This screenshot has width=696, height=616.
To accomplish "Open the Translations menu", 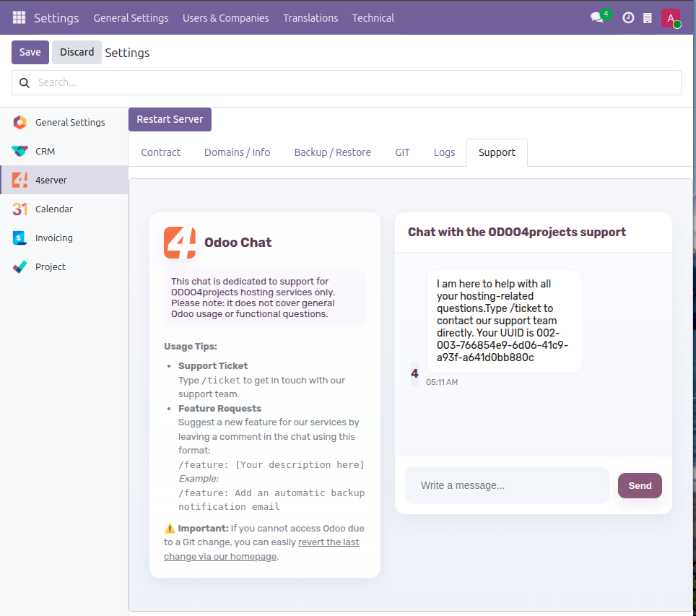I will pos(310,17).
